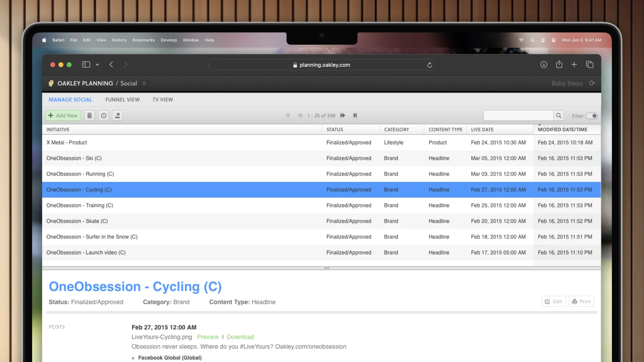Click the menu bar date and time
The height and width of the screenshot is (362, 644).
click(581, 40)
